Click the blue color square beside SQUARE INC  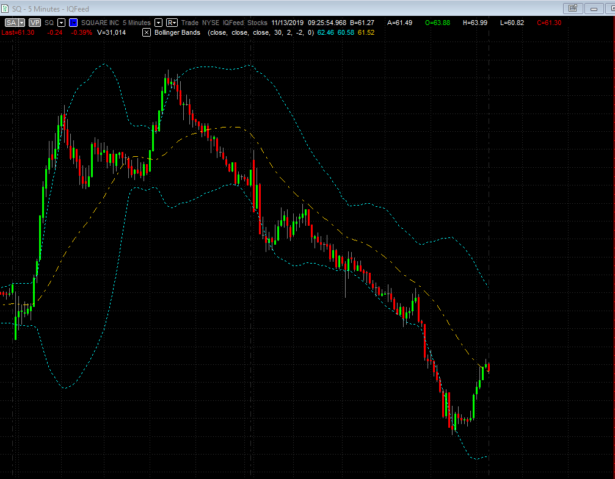[x=74, y=21]
